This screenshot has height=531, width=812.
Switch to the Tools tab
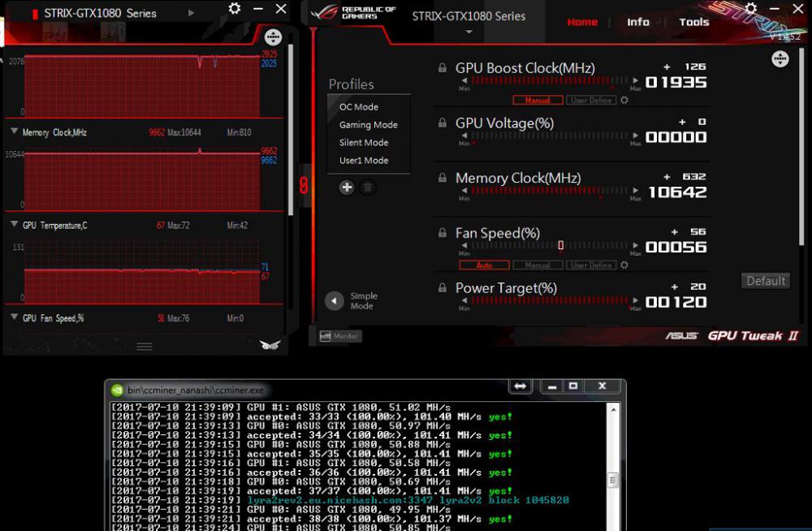(x=694, y=22)
